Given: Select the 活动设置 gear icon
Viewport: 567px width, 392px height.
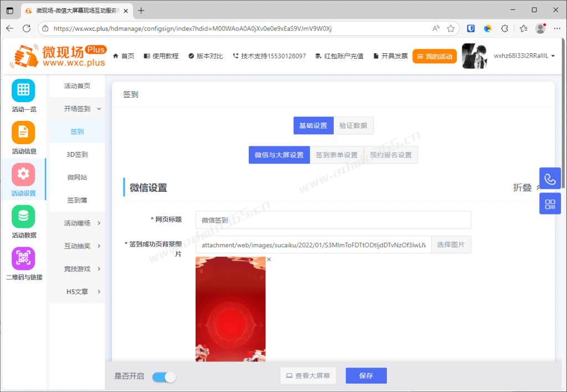Looking at the screenshot, I should click(x=23, y=175).
